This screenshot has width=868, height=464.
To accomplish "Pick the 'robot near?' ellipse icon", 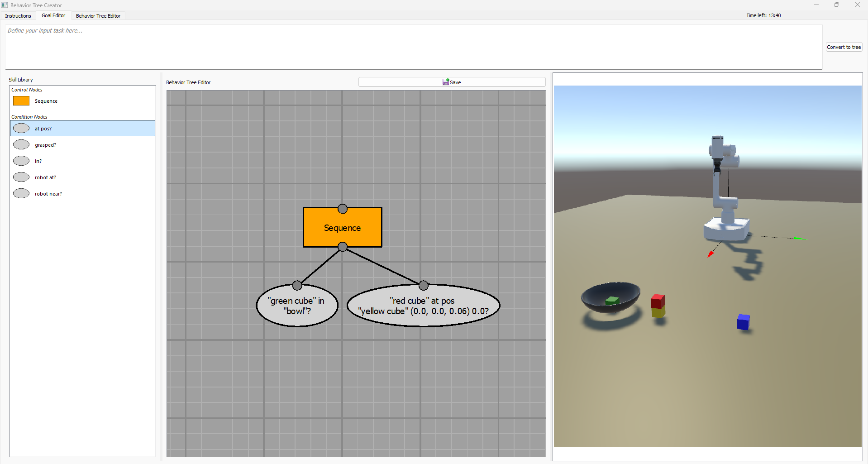I will pos(21,194).
